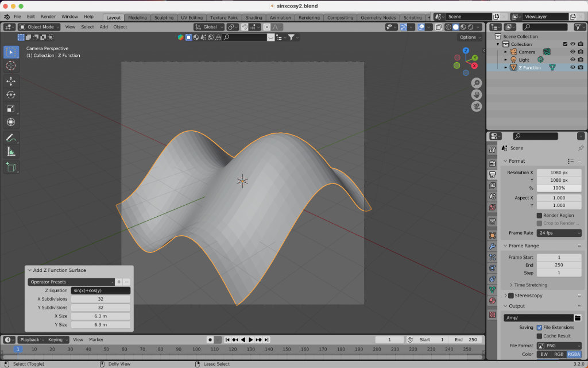This screenshot has width=588, height=368.
Task: Click the Options button in viewport
Action: 470,37
